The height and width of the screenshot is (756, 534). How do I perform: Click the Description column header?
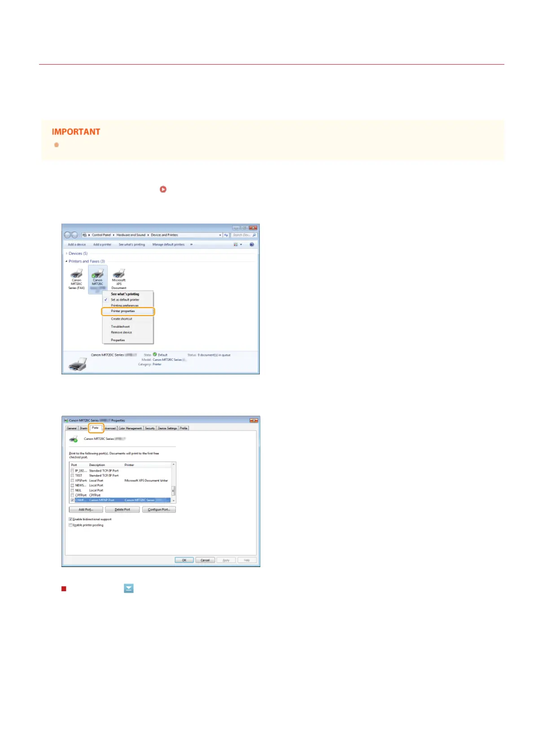point(97,465)
